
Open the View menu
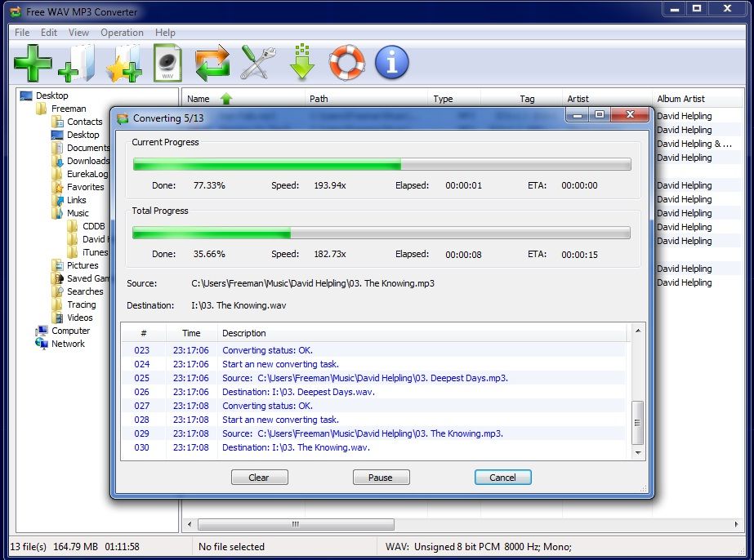(78, 32)
